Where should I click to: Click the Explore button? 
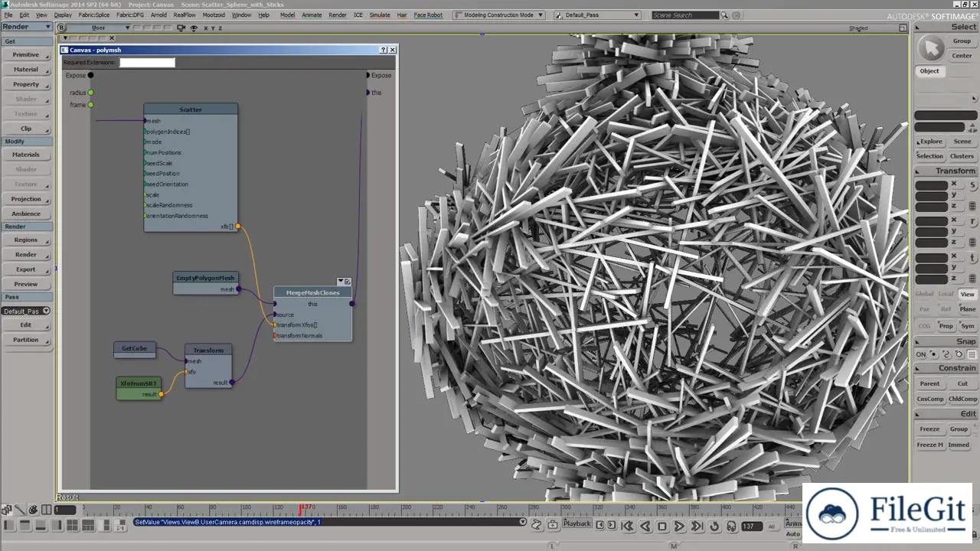931,142
